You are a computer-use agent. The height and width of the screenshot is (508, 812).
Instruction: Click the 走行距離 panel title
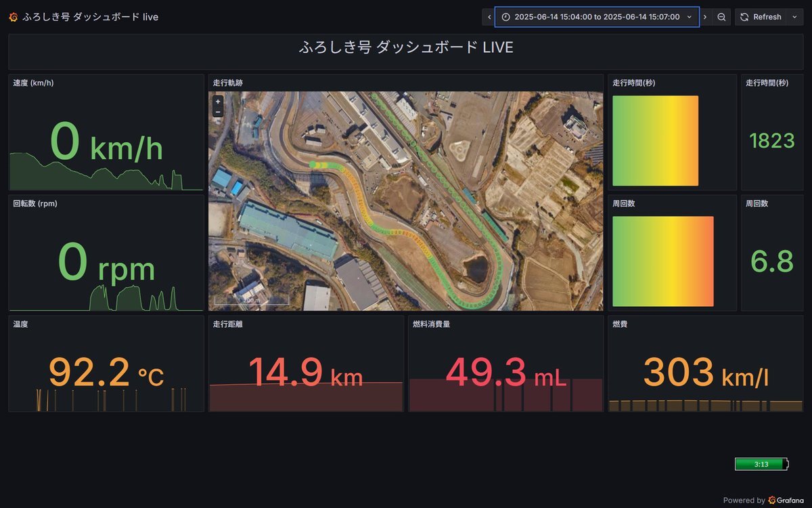point(228,324)
